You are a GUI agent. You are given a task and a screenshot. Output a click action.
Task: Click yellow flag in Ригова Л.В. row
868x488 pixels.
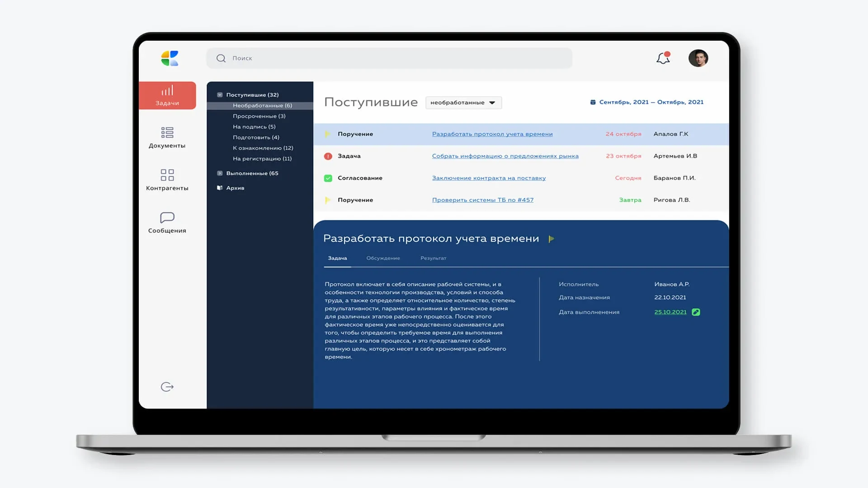(x=328, y=200)
